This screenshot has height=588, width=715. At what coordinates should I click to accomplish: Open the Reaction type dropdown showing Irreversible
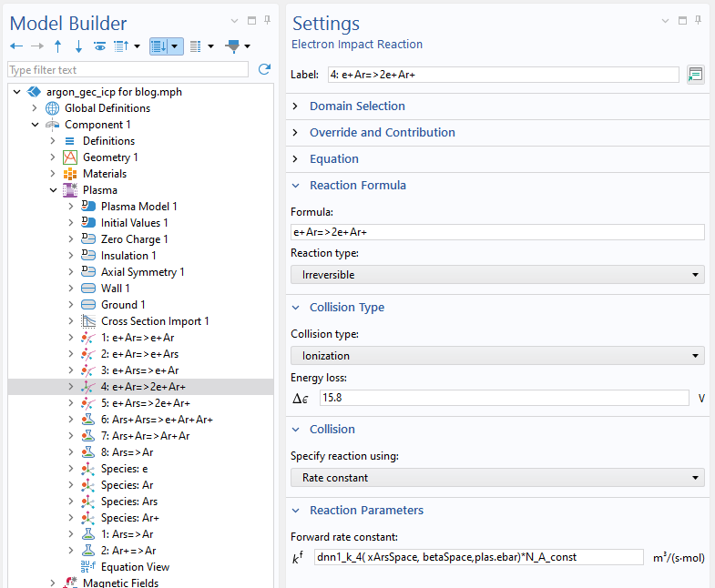tap(497, 275)
